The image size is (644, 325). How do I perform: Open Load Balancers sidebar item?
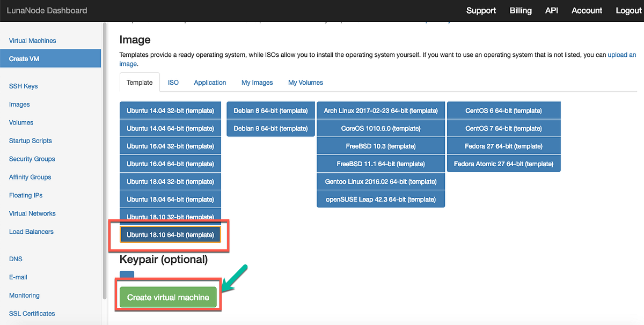coord(31,232)
